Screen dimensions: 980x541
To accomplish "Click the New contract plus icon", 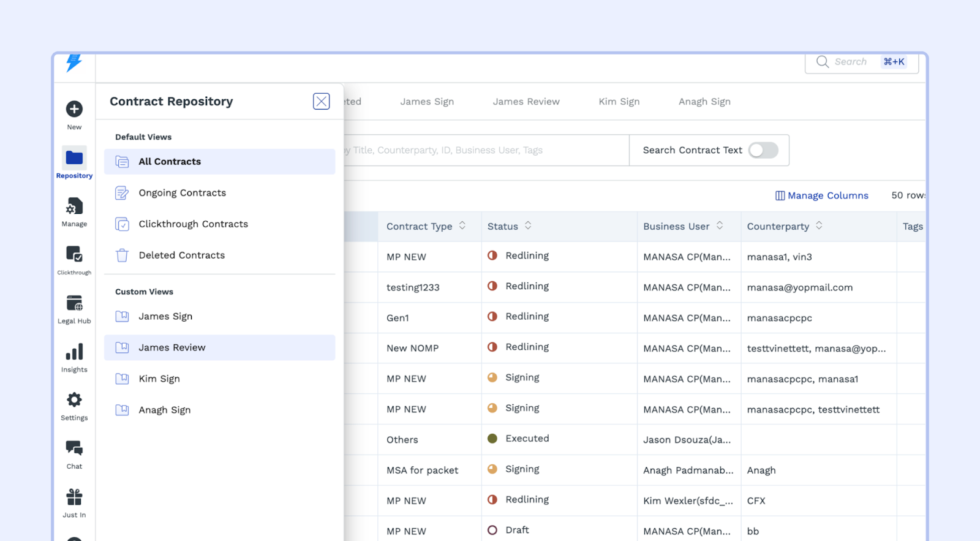I will (74, 109).
